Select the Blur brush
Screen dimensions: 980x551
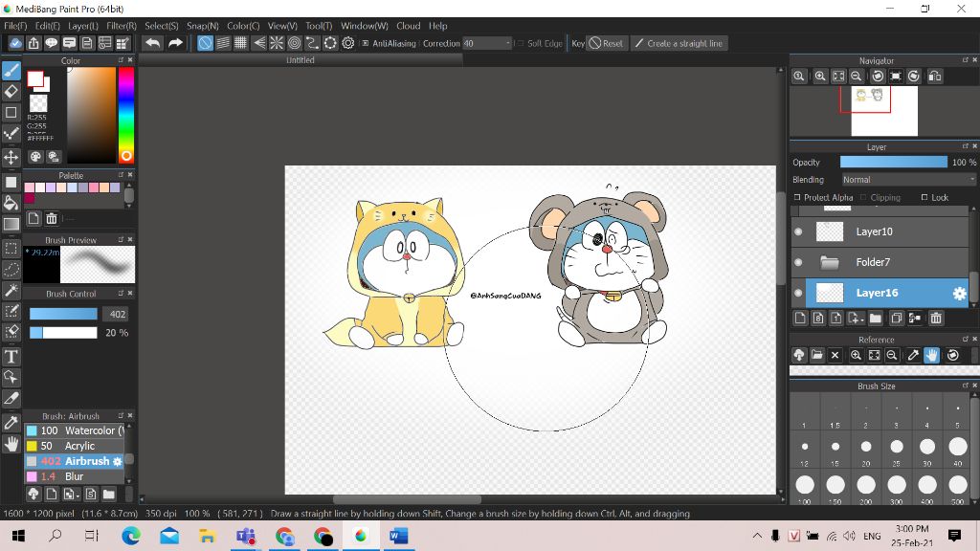75,476
